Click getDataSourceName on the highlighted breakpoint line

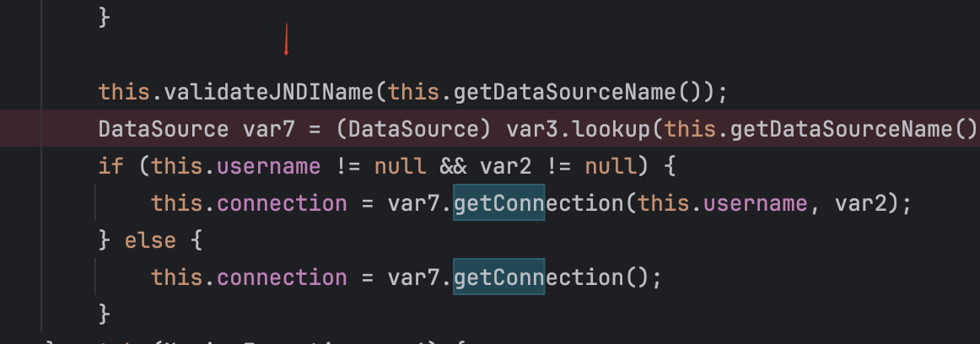[841, 129]
